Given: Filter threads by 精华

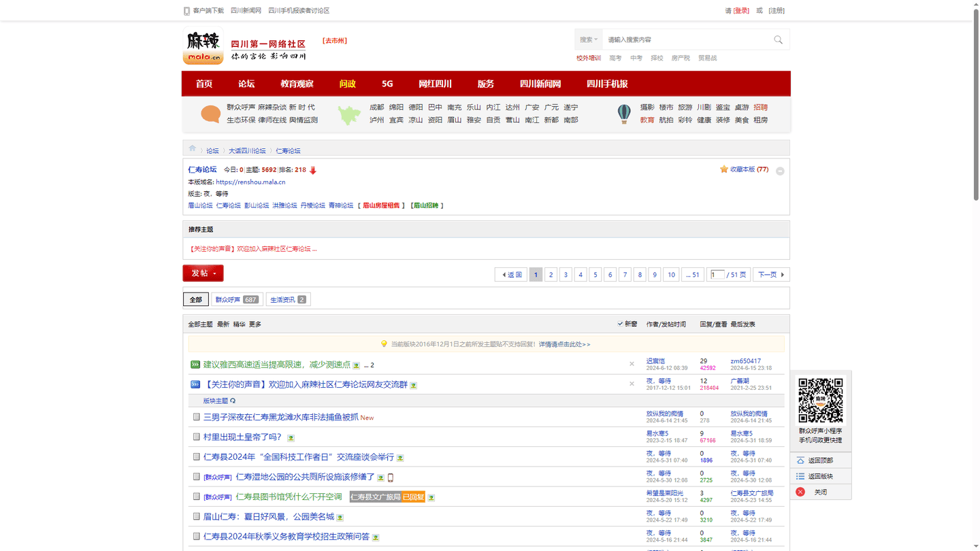Looking at the screenshot, I should pos(239,324).
